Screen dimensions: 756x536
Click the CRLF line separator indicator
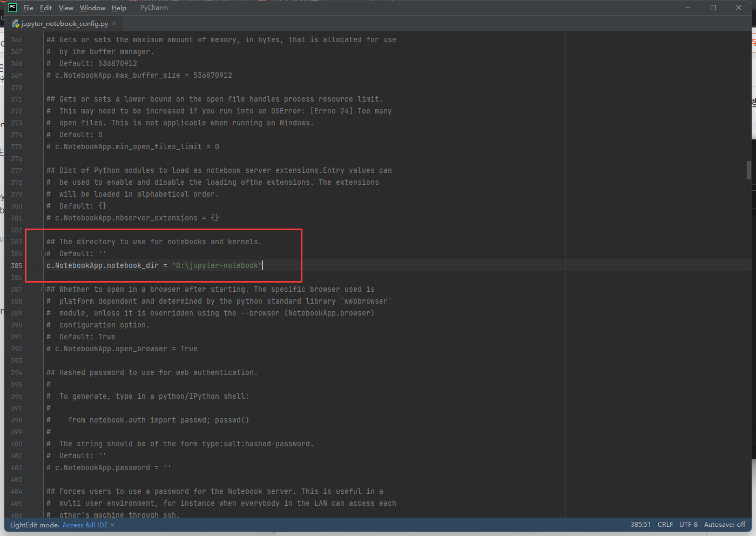[665, 524]
